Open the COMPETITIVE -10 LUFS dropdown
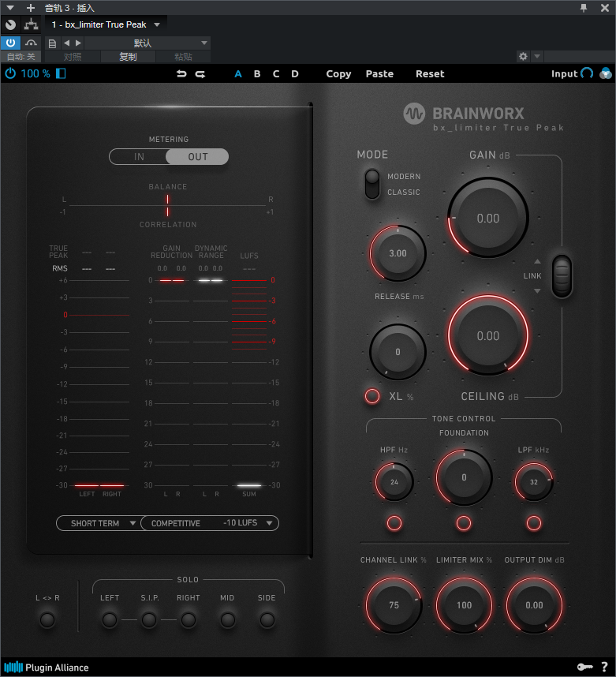This screenshot has height=677, width=616. [210, 523]
